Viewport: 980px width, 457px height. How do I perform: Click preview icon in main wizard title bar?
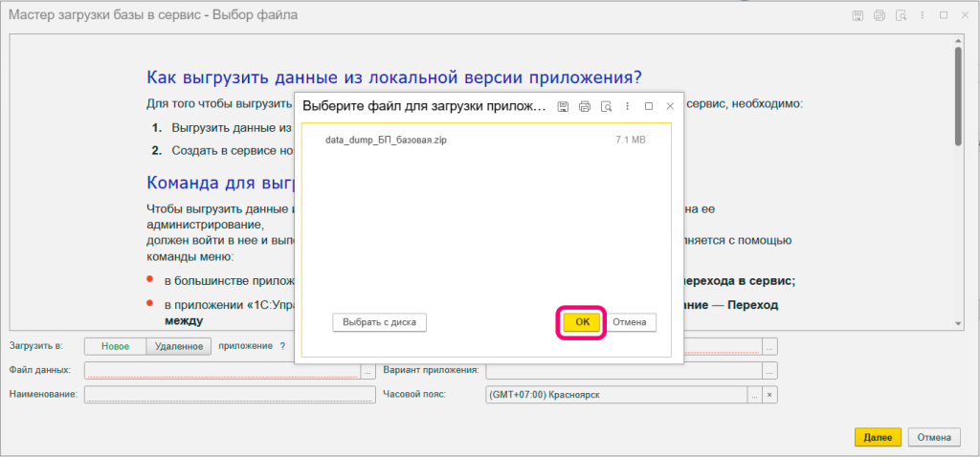coord(900,15)
